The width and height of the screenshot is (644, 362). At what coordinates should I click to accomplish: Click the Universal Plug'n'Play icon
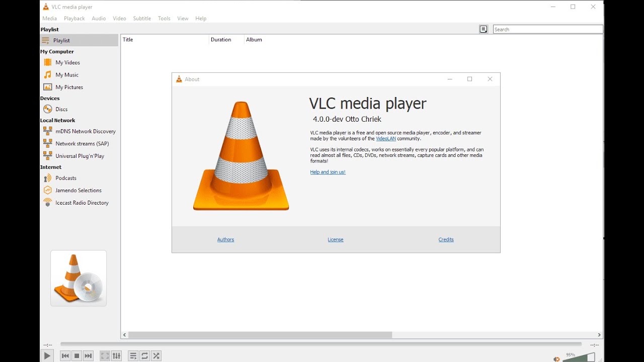[48, 155]
